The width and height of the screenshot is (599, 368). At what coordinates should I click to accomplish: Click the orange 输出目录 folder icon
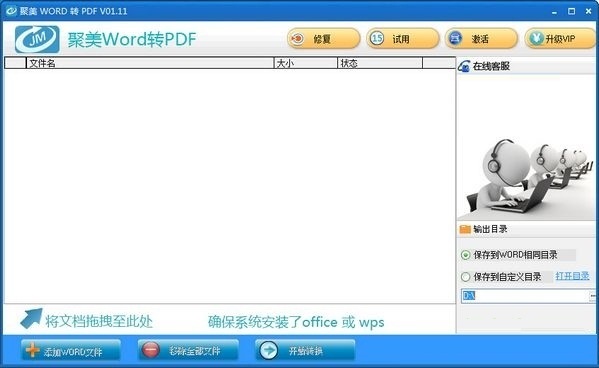pyautogui.click(x=465, y=229)
